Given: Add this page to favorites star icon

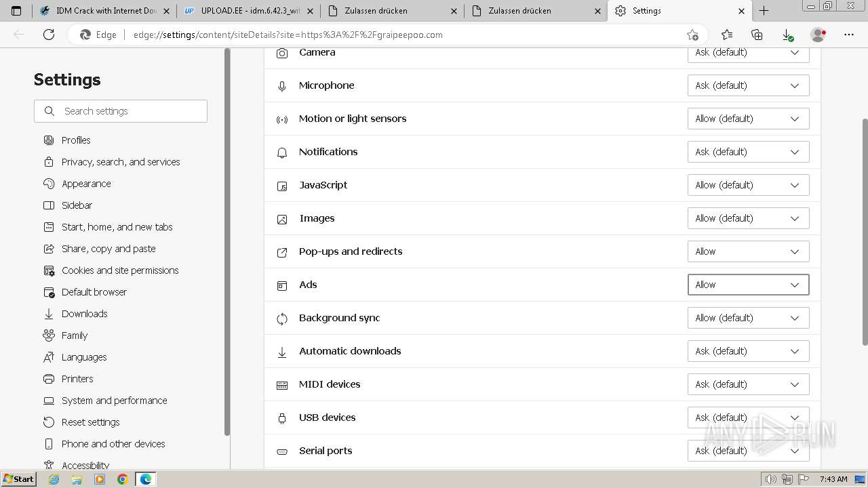Looking at the screenshot, I should tap(692, 35).
